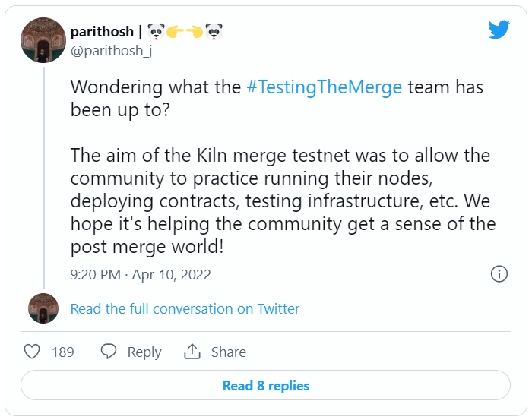Viewport: 532px width, 420px height.
Task: Click the share upload arrow icon
Action: point(192,352)
